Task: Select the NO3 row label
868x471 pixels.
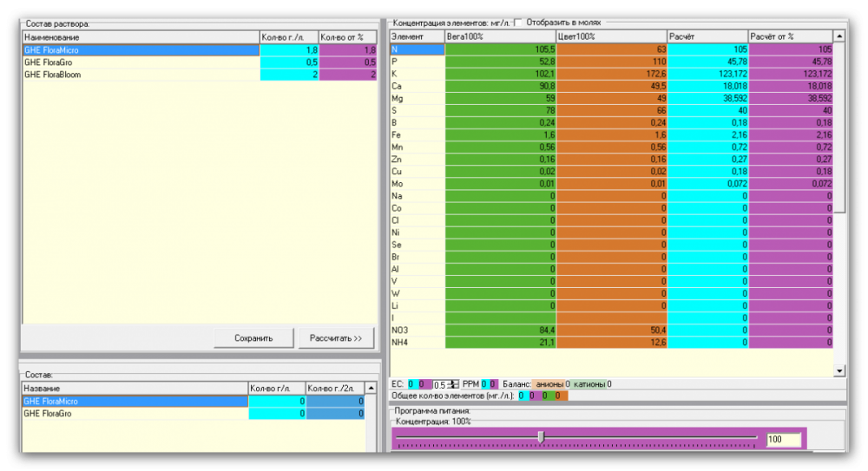Action: pos(418,330)
